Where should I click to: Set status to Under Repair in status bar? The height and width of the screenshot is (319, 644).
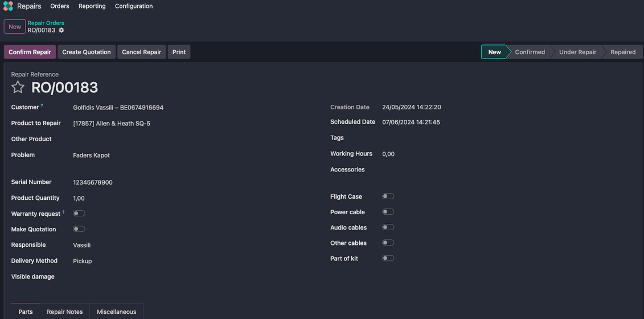[577, 52]
